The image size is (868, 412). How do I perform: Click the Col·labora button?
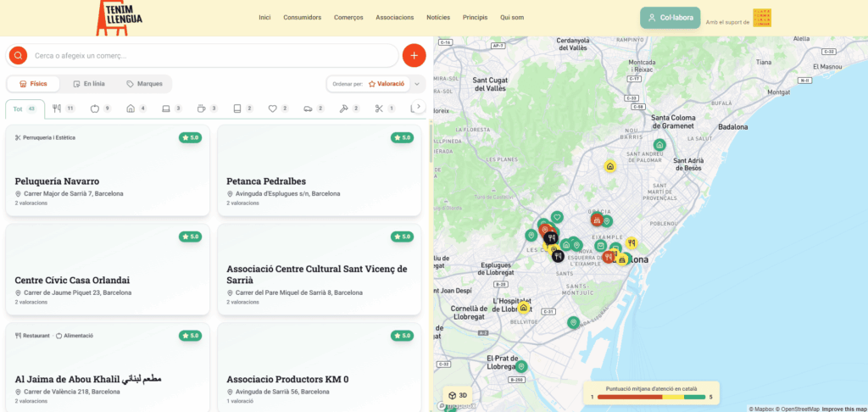tap(670, 18)
